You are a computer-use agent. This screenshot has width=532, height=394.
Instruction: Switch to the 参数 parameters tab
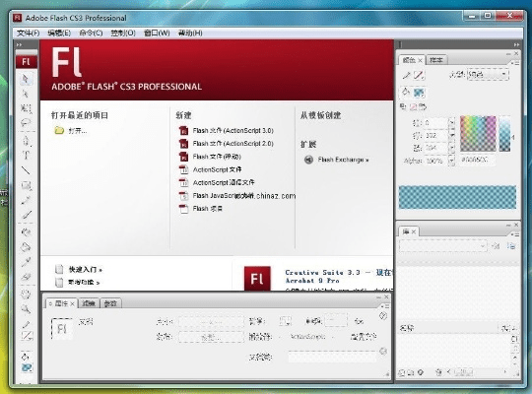point(110,303)
